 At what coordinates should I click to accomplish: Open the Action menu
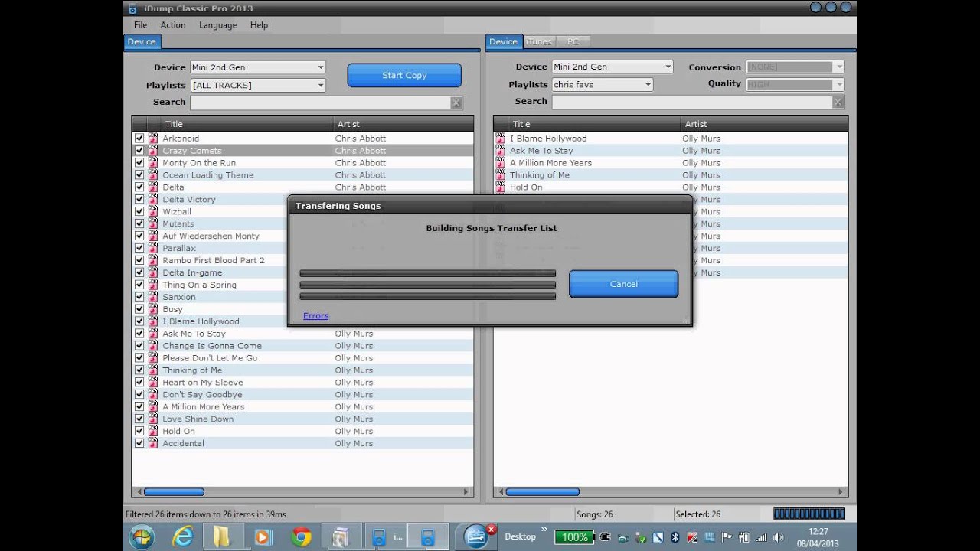tap(173, 25)
